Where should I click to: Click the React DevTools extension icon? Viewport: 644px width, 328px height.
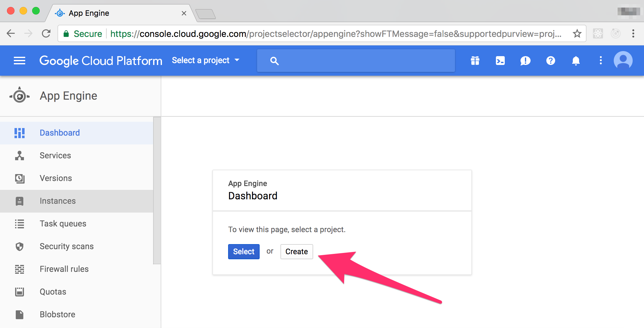click(x=598, y=33)
